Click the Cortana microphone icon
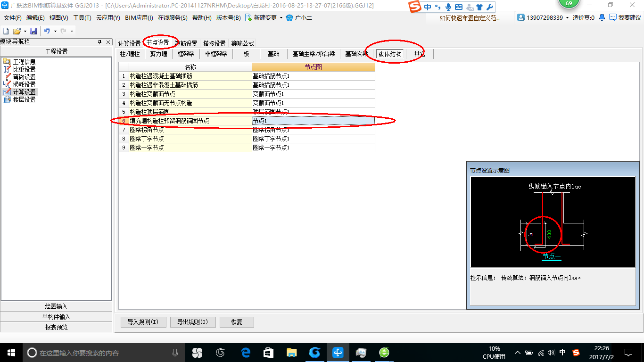Image resolution: width=644 pixels, height=362 pixels. (175, 353)
